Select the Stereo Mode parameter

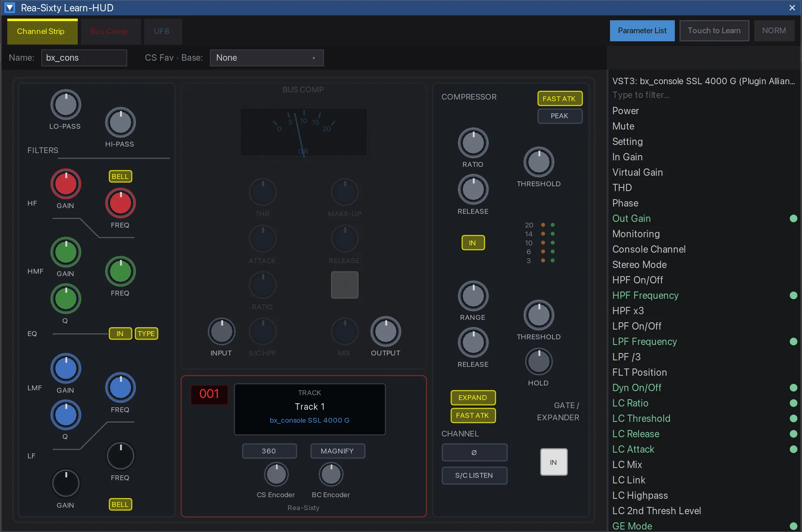tap(704, 265)
